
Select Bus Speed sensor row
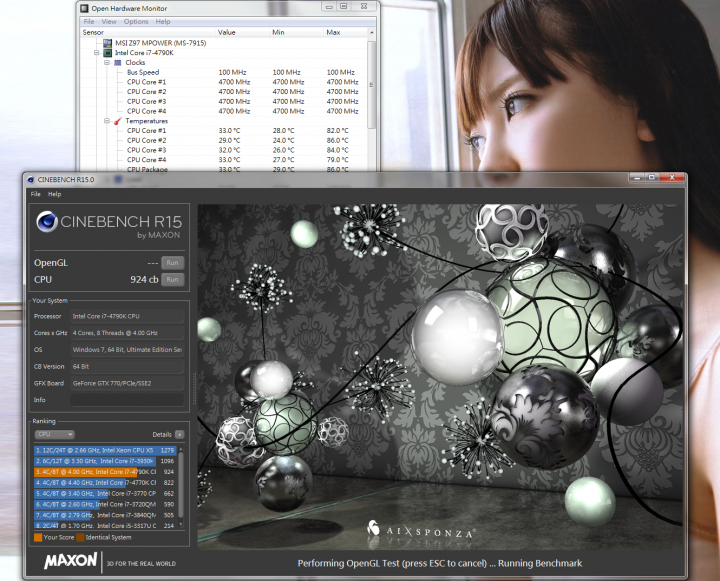(x=224, y=72)
